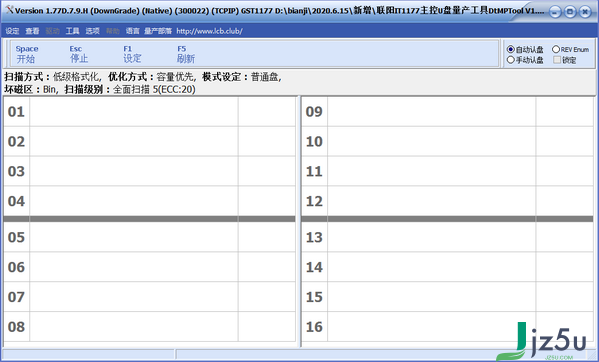599x362 pixels.
Task: Click the toolbar grip handle beside 开始
Action: point(7,54)
